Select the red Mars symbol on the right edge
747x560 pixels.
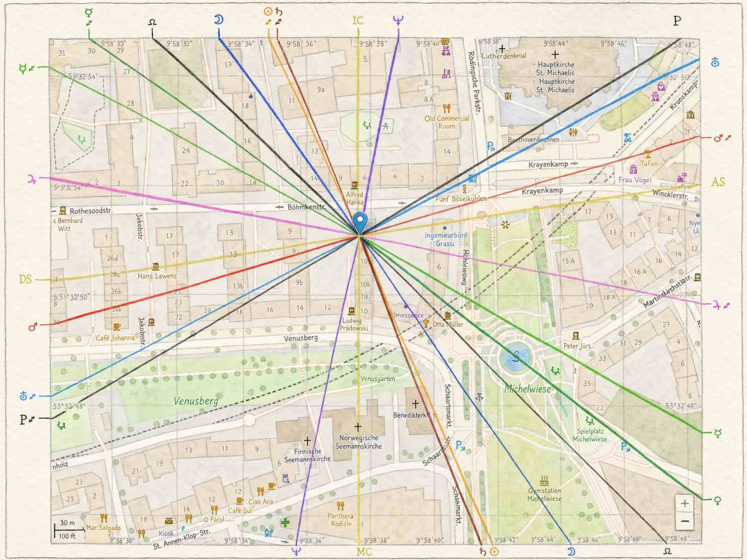pyautogui.click(x=718, y=138)
